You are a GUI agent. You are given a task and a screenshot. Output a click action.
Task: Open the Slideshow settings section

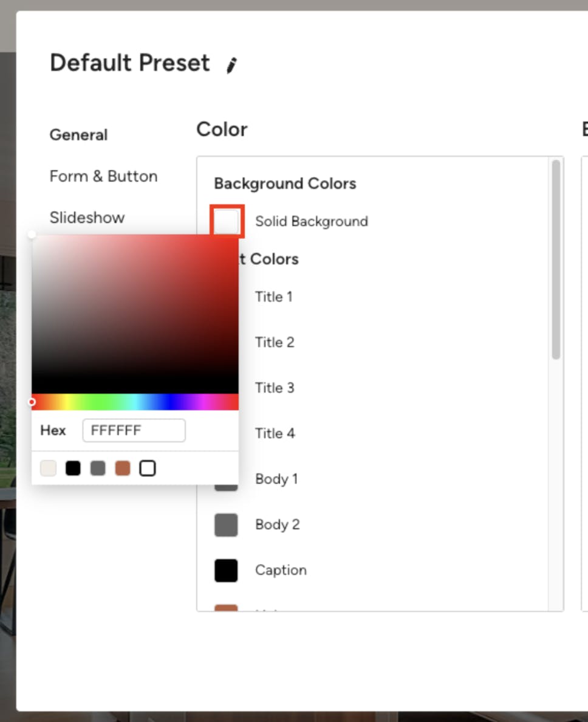click(87, 218)
